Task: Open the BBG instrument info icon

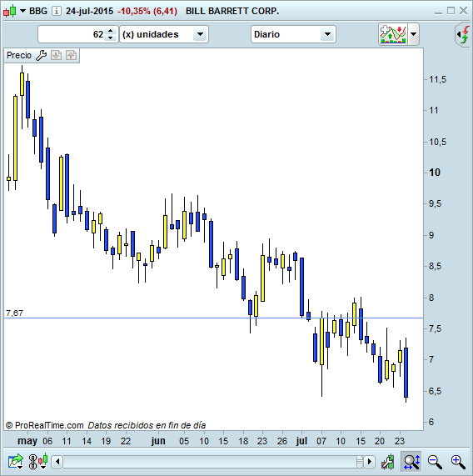Action: click(57, 11)
